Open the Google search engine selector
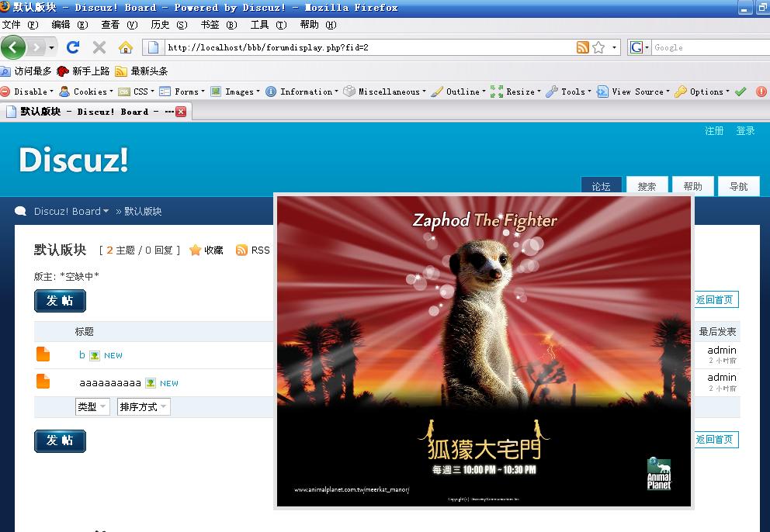Viewport: 770px width, 532px height. coord(640,47)
